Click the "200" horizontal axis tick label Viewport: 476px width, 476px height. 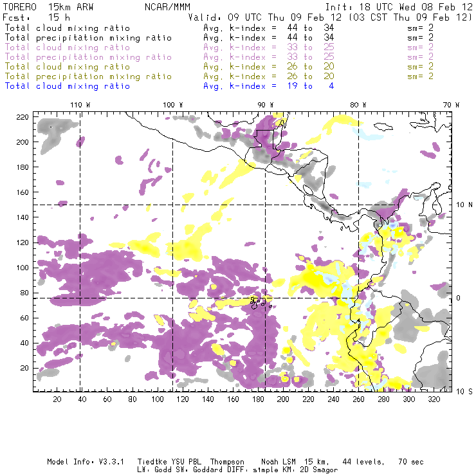(283, 399)
